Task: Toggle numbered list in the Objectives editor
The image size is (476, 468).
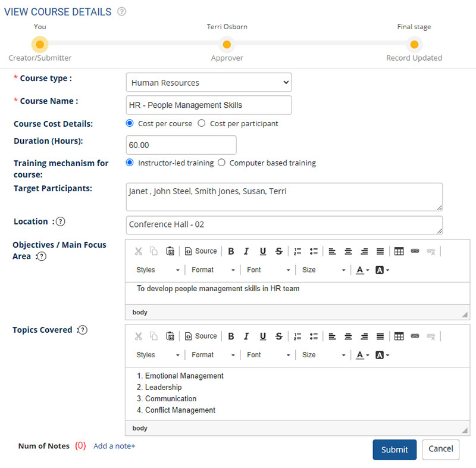Action: [x=298, y=251]
